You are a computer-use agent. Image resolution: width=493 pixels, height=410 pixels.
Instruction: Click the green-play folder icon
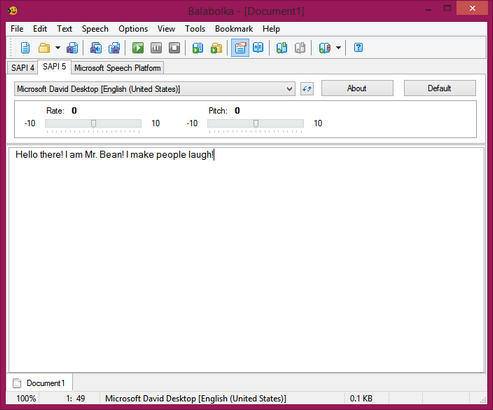[x=216, y=48]
